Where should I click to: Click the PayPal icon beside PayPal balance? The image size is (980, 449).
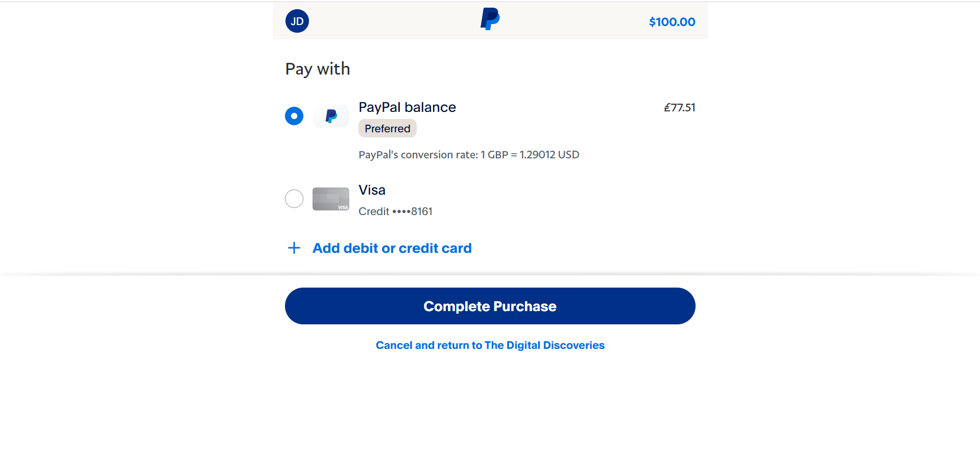[x=330, y=116]
